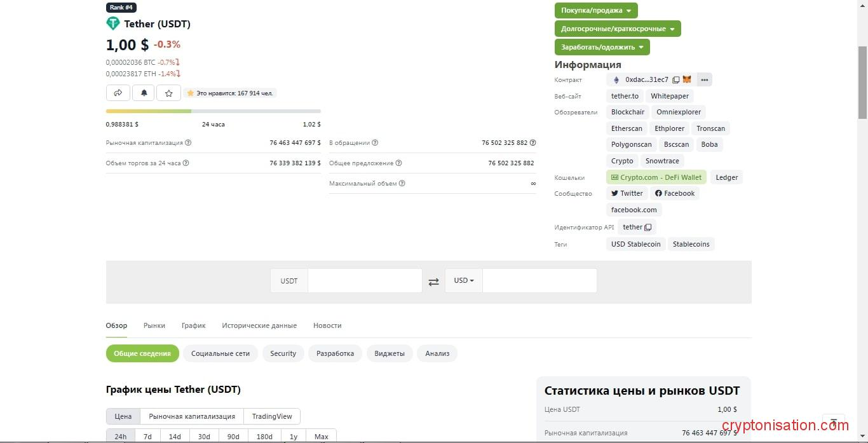
Task: Copy the contract address using the copy icon
Action: click(675, 80)
